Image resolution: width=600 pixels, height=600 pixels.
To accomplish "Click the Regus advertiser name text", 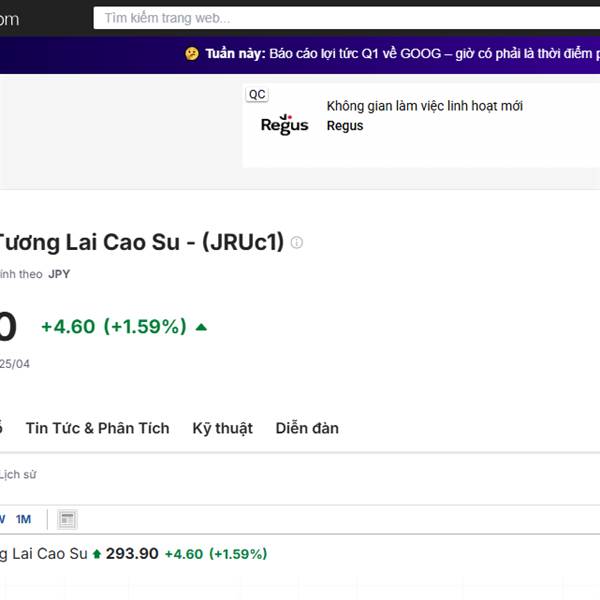I will [x=345, y=126].
